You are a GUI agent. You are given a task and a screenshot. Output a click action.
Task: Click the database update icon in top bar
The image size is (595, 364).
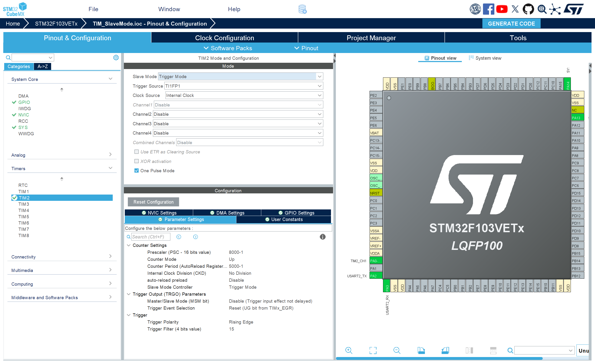[302, 9]
